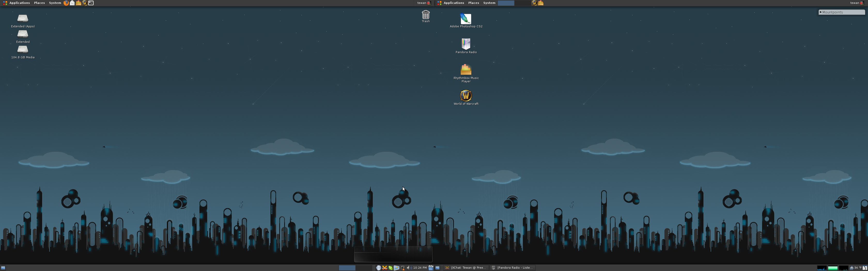The image size is (868, 271).
Task: Launch World of Warcraft from desktop icon
Action: [x=466, y=96]
